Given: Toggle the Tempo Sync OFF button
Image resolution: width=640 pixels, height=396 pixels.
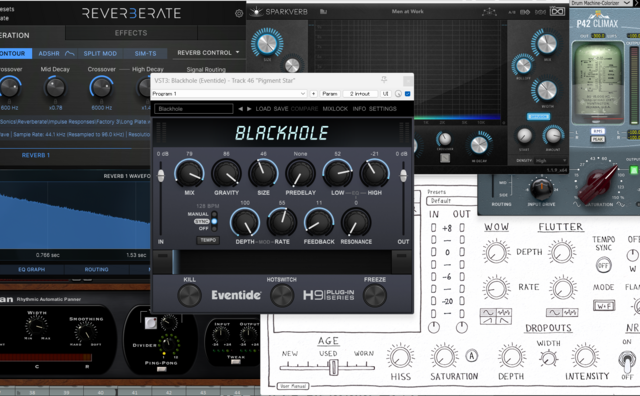Looking at the screenshot, I should 603,265.
